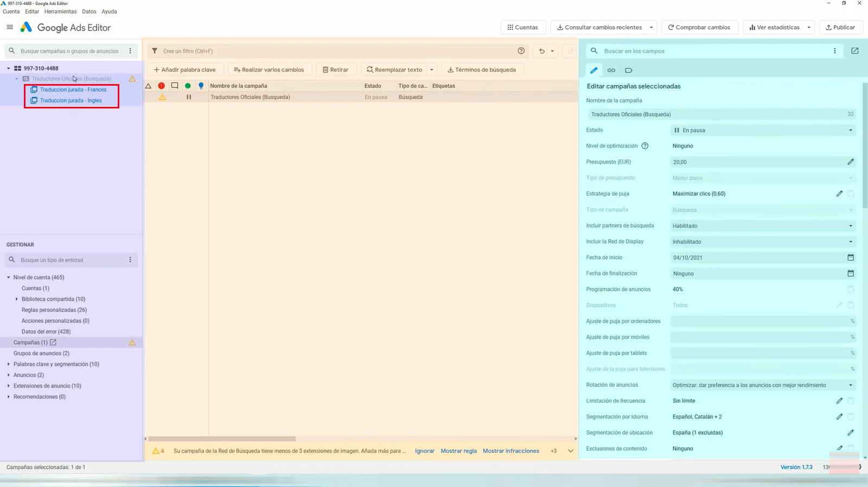Open the campaign search options three-dot menu
The width and height of the screenshot is (868, 487).
click(x=130, y=51)
